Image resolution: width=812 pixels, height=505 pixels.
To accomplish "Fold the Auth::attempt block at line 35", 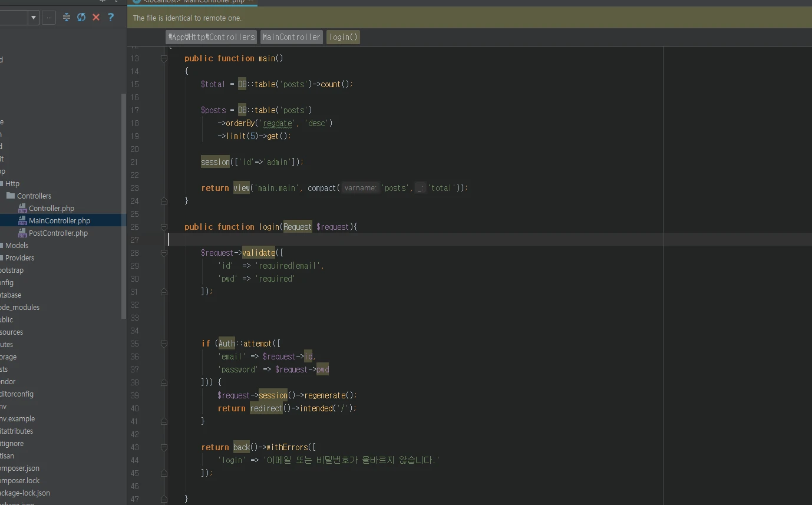I will point(164,344).
